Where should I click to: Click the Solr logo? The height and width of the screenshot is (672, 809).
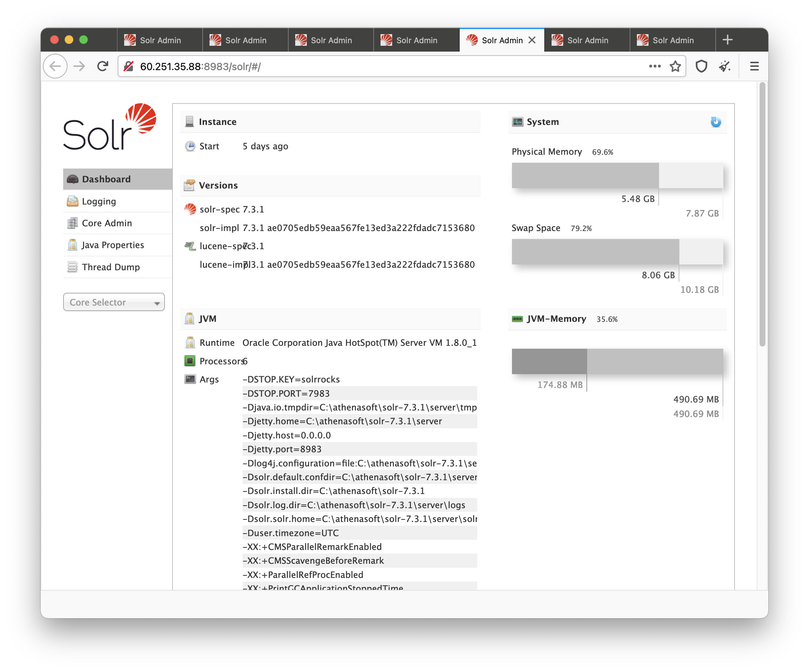110,127
